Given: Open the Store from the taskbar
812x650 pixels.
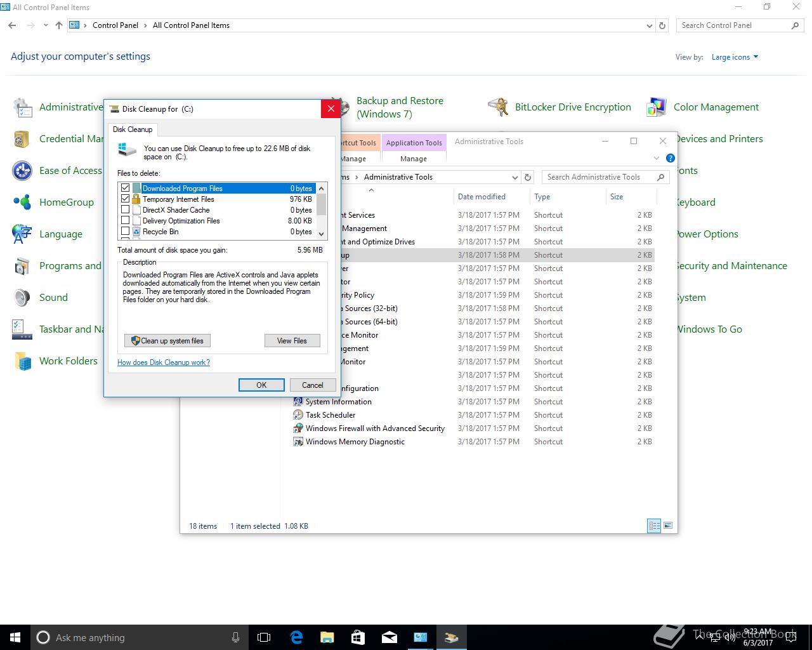Looking at the screenshot, I should click(358, 637).
